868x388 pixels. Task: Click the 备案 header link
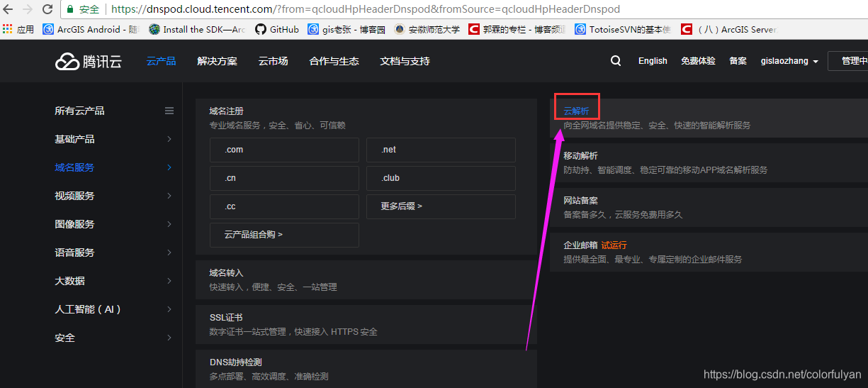tap(738, 61)
